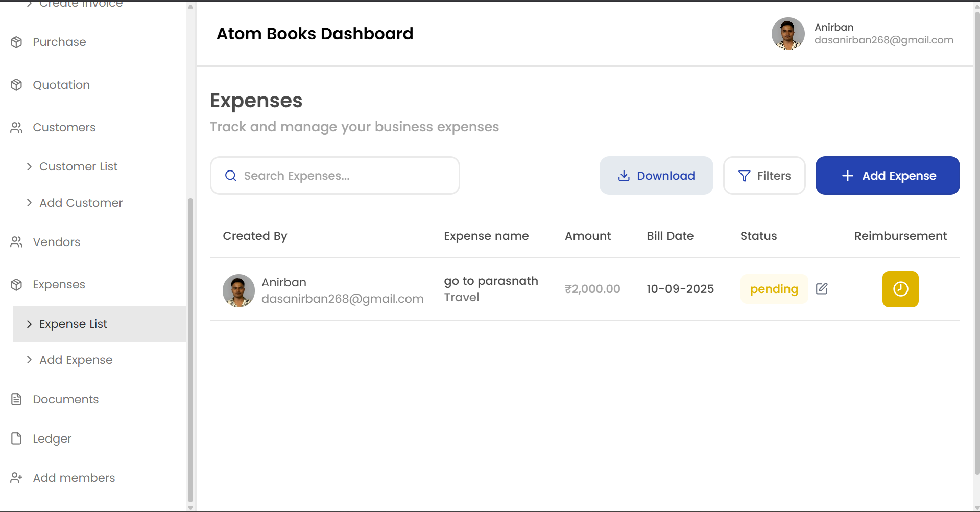Expand the Expense List chevron
This screenshot has height=512, width=980.
29,324
